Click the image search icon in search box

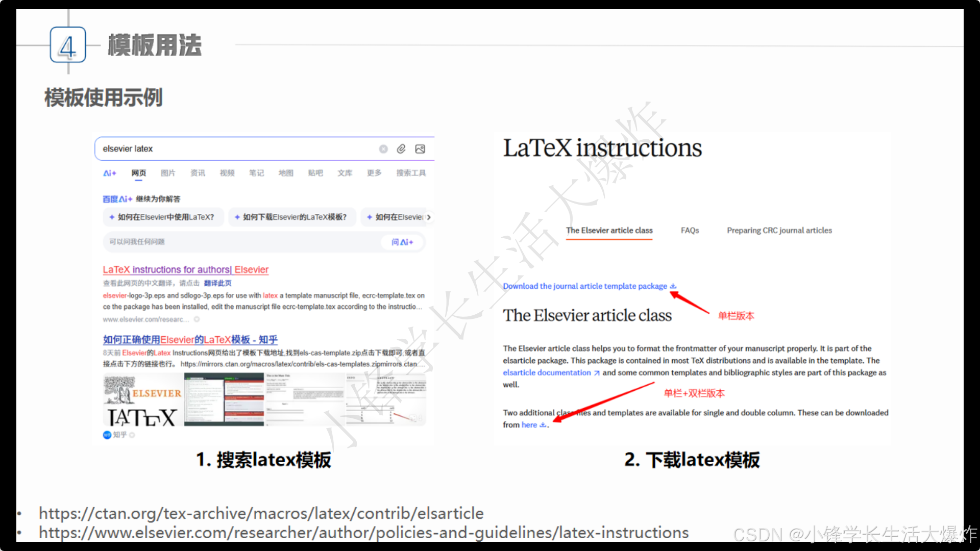[420, 149]
